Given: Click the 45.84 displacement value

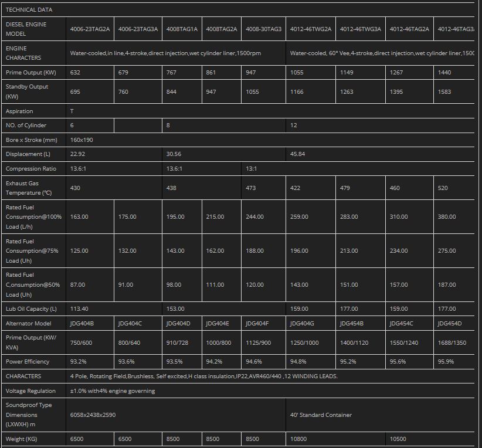Looking at the screenshot, I should tap(299, 154).
